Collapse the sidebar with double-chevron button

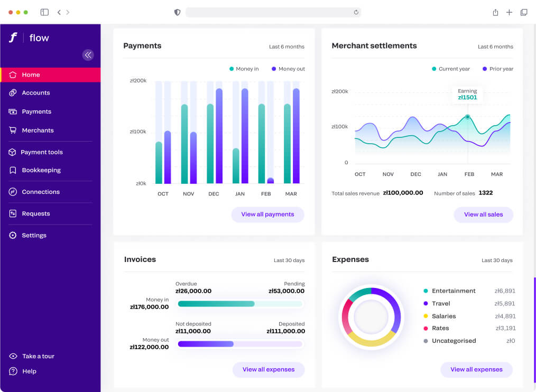(x=88, y=55)
